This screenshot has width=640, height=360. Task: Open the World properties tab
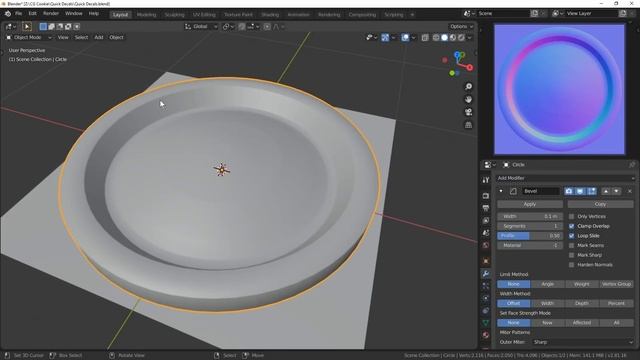(486, 245)
